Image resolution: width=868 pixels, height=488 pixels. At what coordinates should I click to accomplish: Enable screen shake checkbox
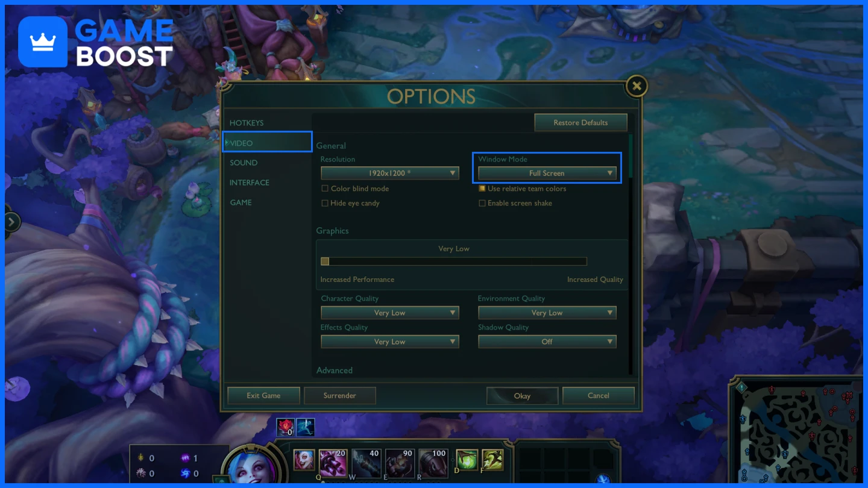pos(482,203)
